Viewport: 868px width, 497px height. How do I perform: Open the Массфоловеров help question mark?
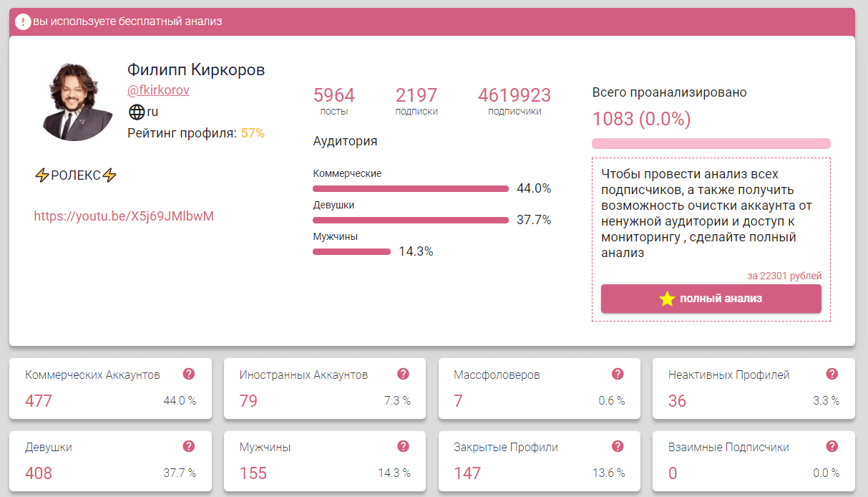coord(618,374)
